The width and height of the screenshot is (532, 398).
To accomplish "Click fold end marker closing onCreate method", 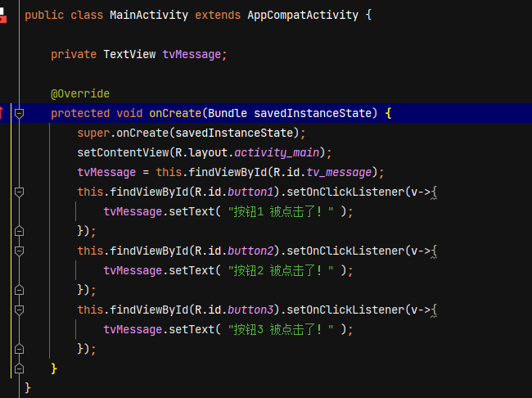I will pyautogui.click(x=19, y=369).
